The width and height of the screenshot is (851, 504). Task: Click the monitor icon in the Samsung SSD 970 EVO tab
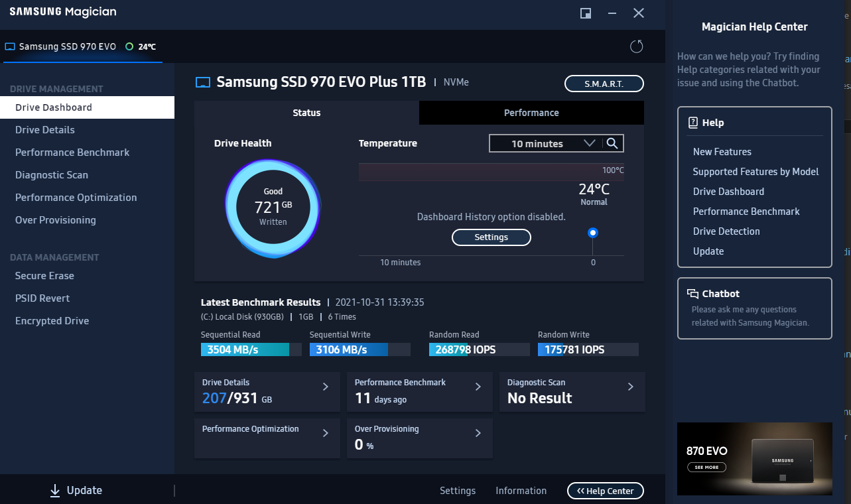[10, 46]
